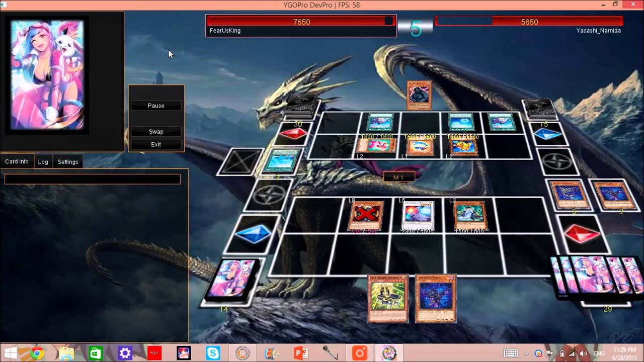Screen dimensions: 644x362
Task: Click the FearUsKing player name
Action: pos(225,31)
